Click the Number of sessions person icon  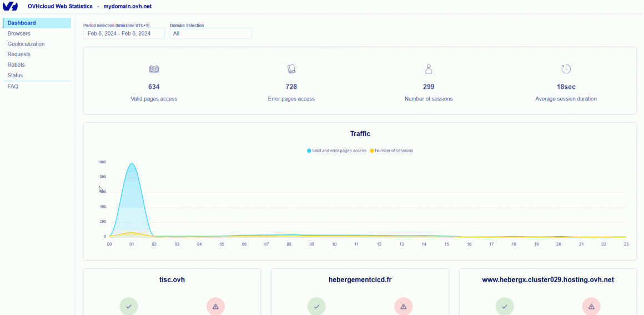click(429, 69)
